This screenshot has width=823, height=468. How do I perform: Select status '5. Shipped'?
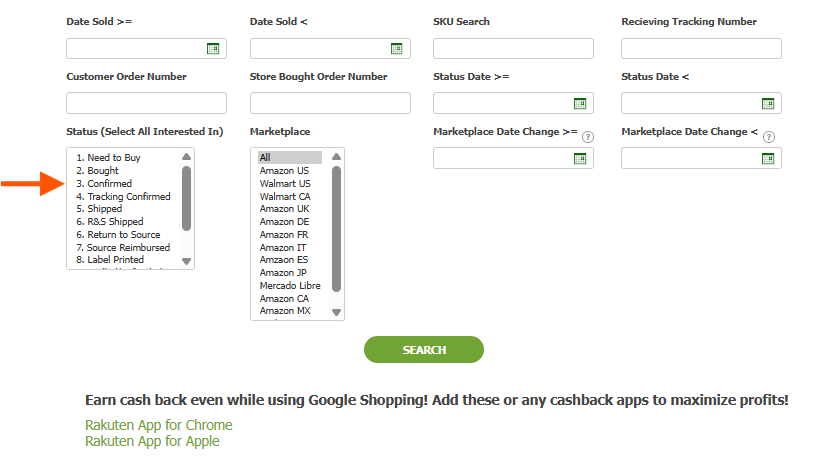click(x=99, y=209)
